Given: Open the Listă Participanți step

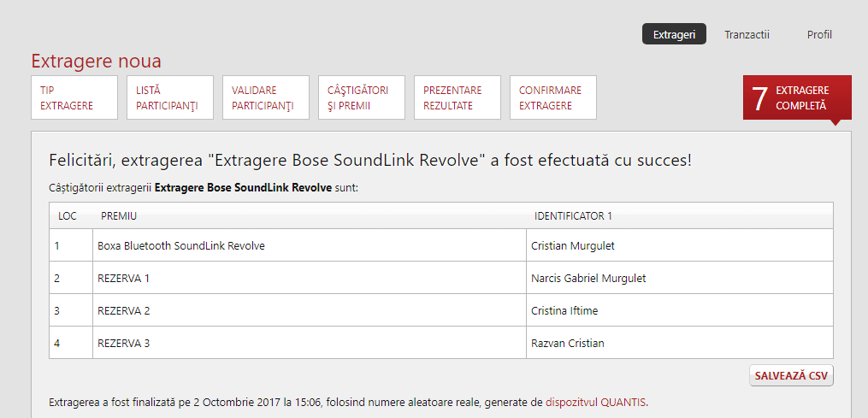Looking at the screenshot, I should (x=169, y=98).
